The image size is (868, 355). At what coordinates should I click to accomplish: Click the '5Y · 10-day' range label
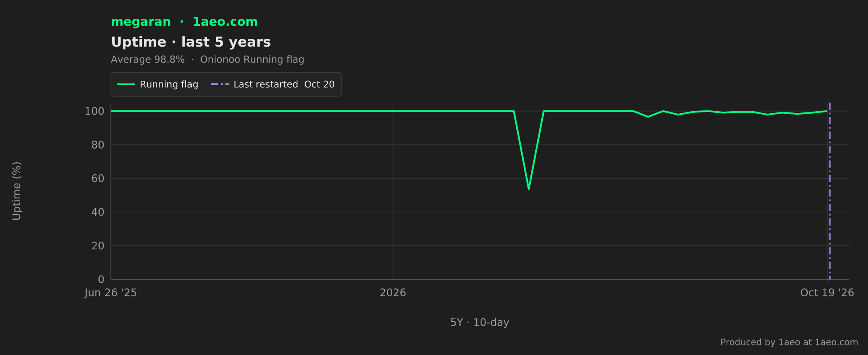coord(479,322)
